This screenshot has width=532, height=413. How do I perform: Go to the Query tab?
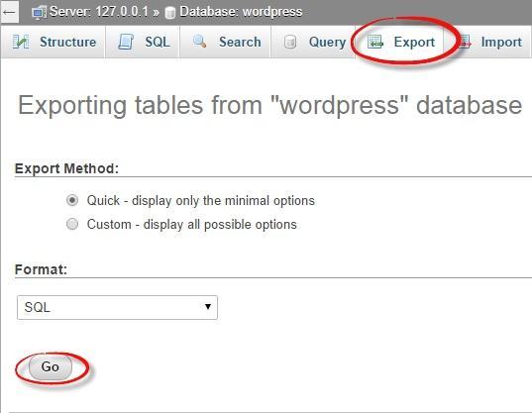313,42
